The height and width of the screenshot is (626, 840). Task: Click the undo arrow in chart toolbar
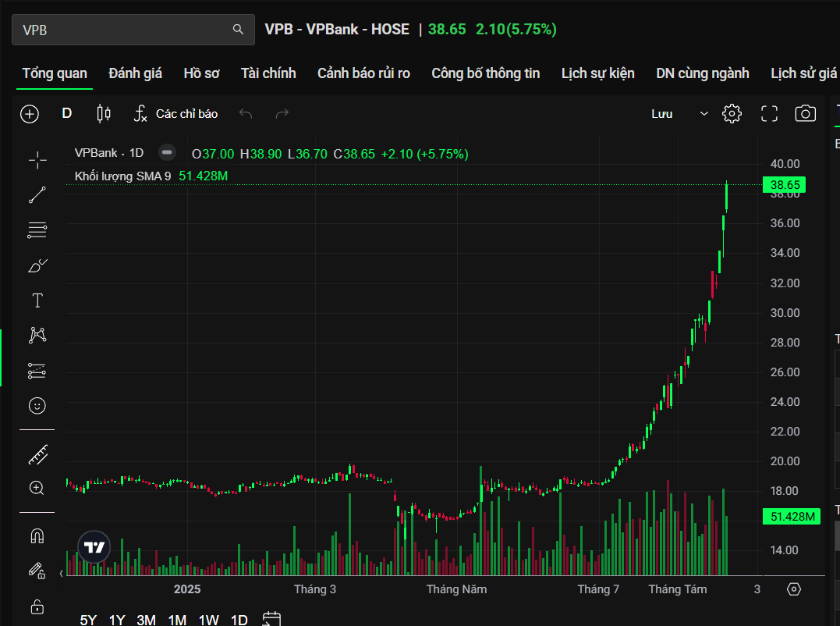246,114
